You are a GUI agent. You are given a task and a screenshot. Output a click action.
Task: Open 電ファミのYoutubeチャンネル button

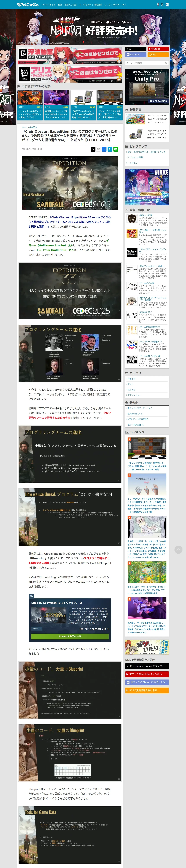click(x=147, y=674)
